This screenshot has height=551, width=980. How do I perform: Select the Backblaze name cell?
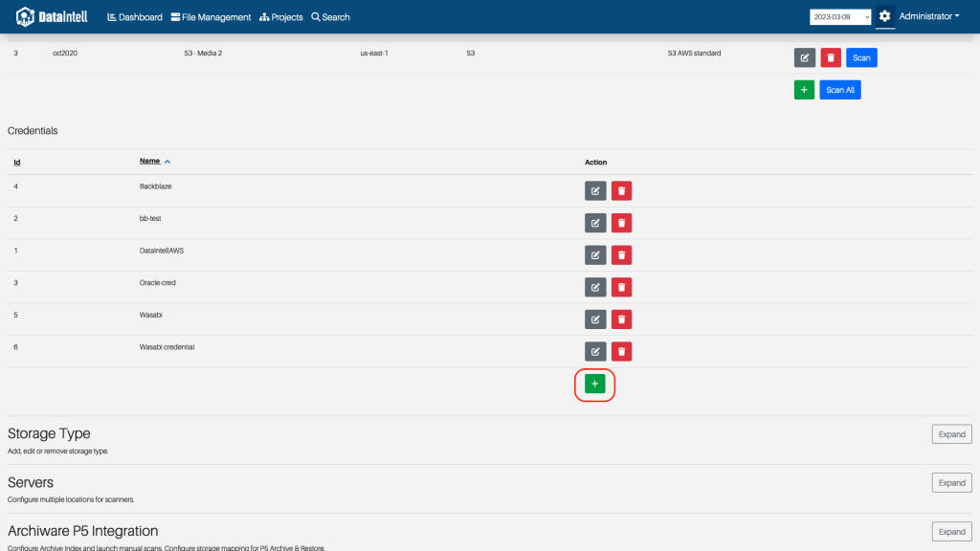pyautogui.click(x=155, y=187)
